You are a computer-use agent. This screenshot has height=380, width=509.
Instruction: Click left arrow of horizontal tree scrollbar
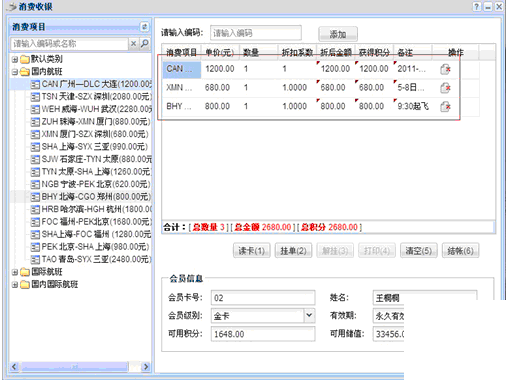pos(14,367)
